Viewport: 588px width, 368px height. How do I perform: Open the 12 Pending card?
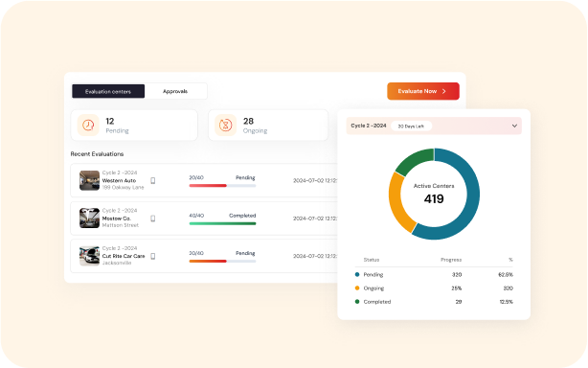point(134,125)
